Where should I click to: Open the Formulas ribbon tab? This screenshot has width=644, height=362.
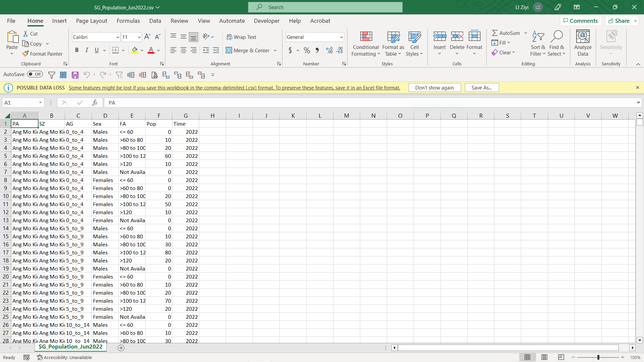[x=128, y=21]
